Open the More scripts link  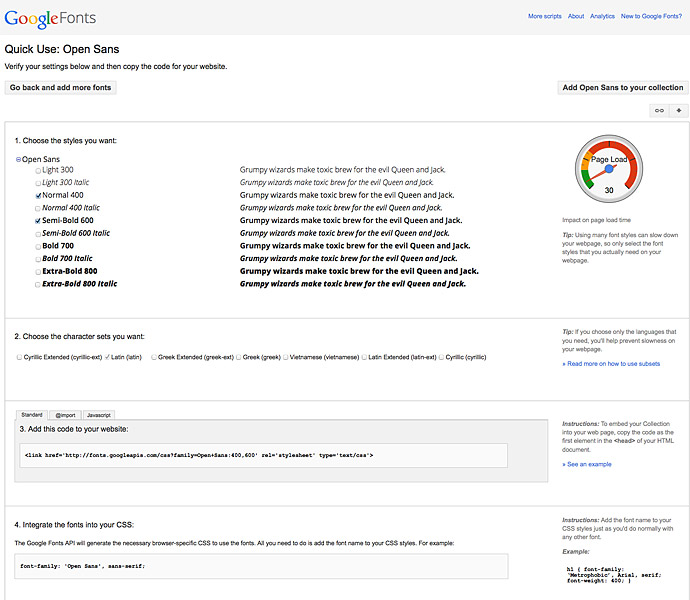pos(545,16)
